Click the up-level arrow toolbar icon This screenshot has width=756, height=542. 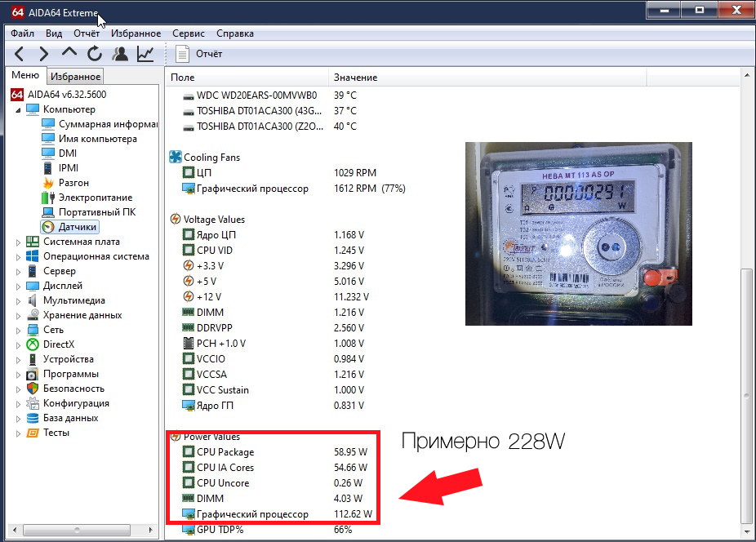(69, 52)
